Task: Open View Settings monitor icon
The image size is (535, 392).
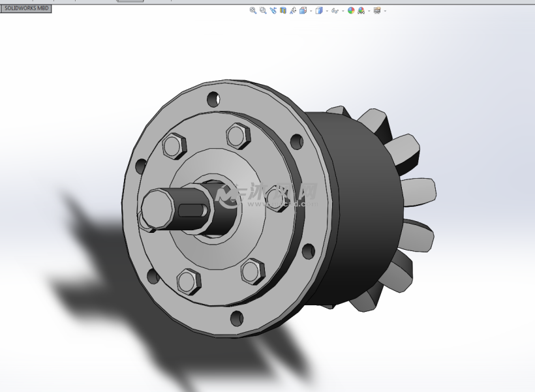Action: tap(377, 10)
